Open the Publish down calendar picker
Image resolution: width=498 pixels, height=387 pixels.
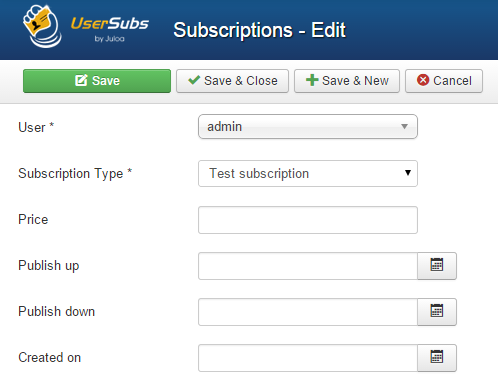[x=437, y=312]
